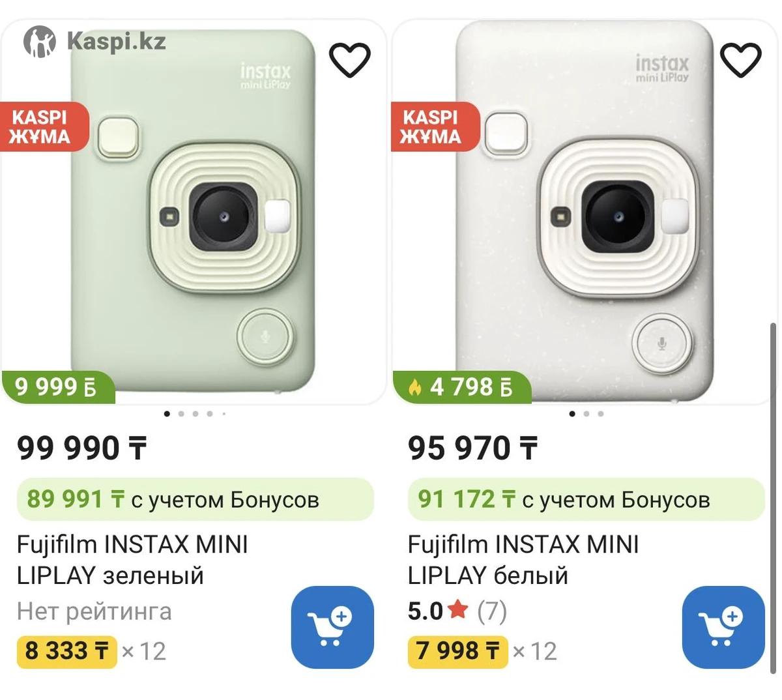Click the Kaspi.kz logo
782x700 pixels.
[x=95, y=42]
